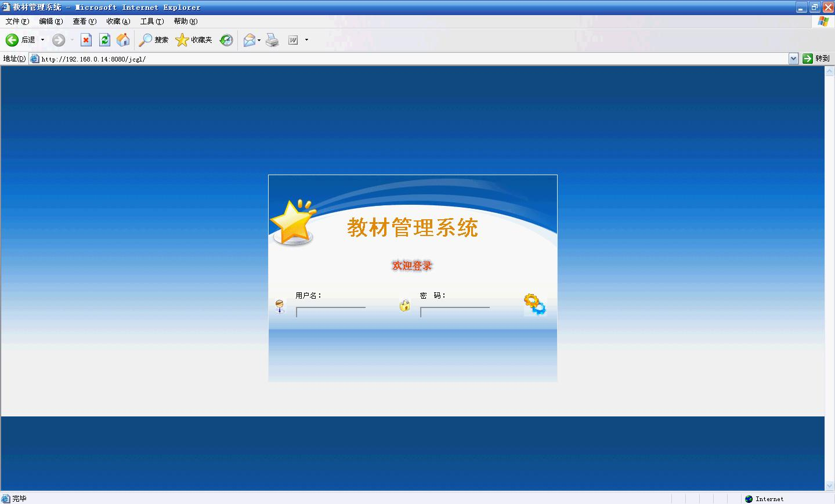Open the 工具(T) menu
This screenshot has width=835, height=504.
[152, 21]
